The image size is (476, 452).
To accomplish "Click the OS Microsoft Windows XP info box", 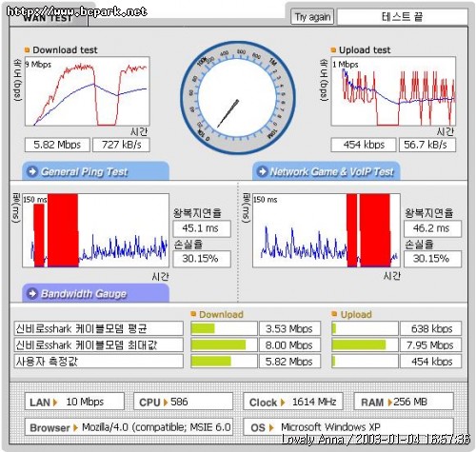I will tap(348, 427).
